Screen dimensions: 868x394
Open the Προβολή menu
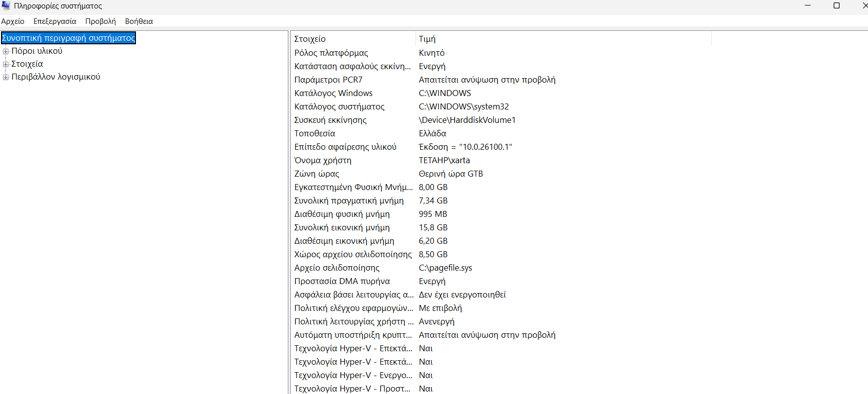pyautogui.click(x=101, y=21)
